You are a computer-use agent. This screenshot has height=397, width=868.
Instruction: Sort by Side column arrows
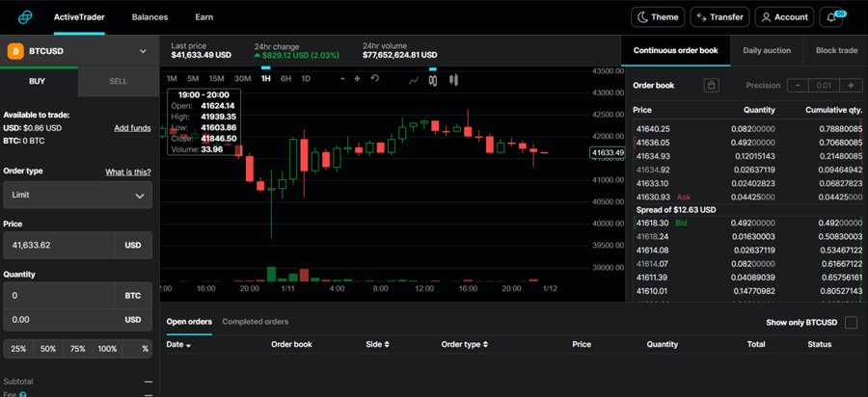387,344
